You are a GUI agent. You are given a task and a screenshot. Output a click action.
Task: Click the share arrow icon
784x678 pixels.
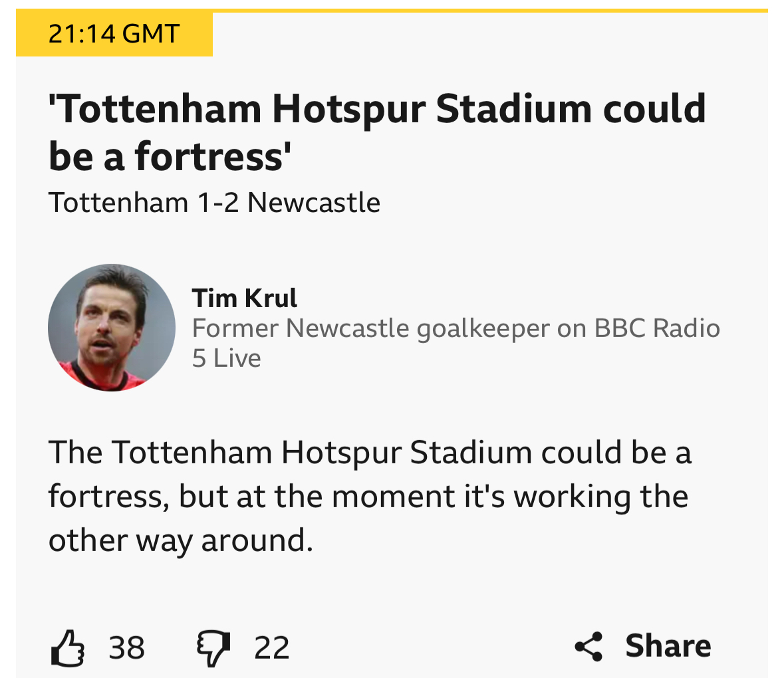pyautogui.click(x=588, y=646)
